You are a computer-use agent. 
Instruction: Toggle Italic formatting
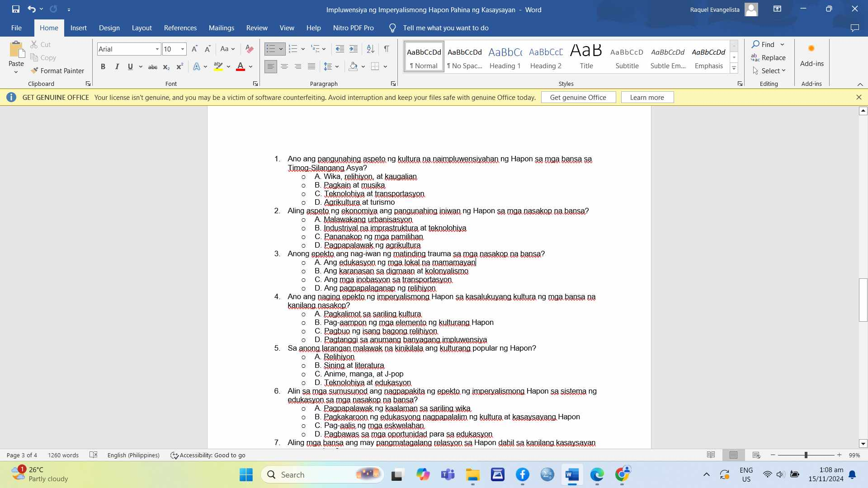point(117,67)
